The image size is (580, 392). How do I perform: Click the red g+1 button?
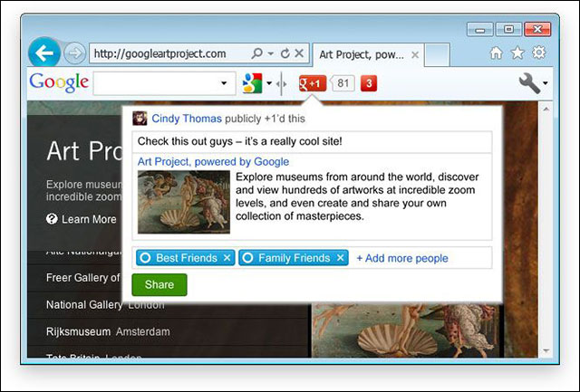[313, 83]
